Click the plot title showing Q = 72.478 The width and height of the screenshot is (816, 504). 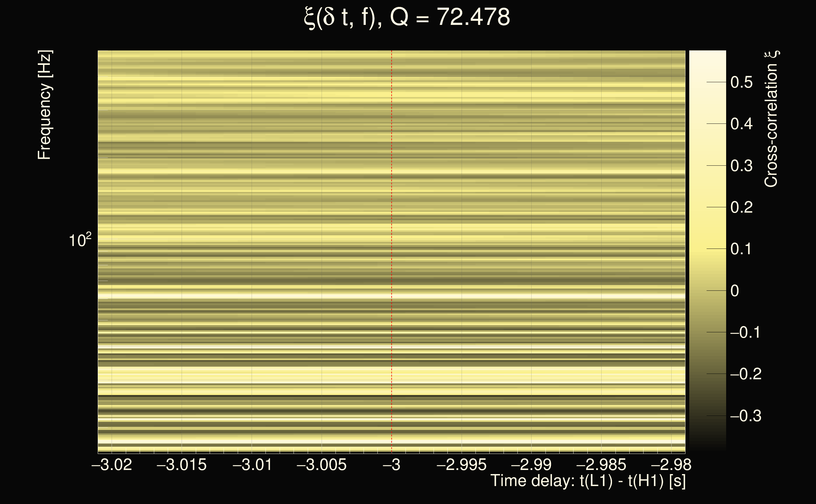point(407,17)
